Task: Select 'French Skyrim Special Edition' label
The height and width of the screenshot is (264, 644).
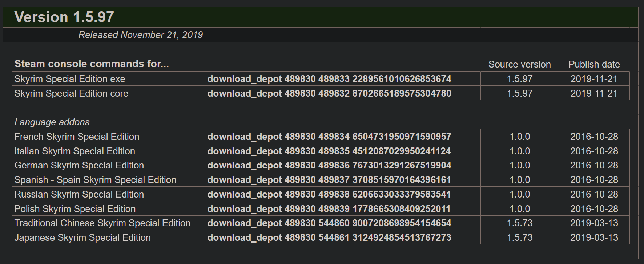Action: point(77,137)
